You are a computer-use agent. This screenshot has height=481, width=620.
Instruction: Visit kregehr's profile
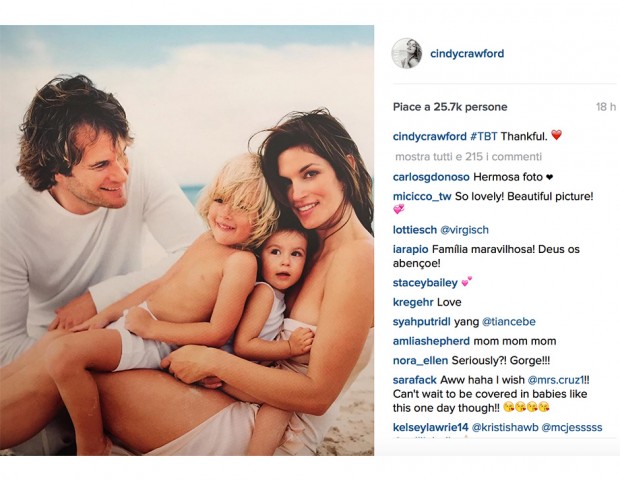click(x=413, y=302)
